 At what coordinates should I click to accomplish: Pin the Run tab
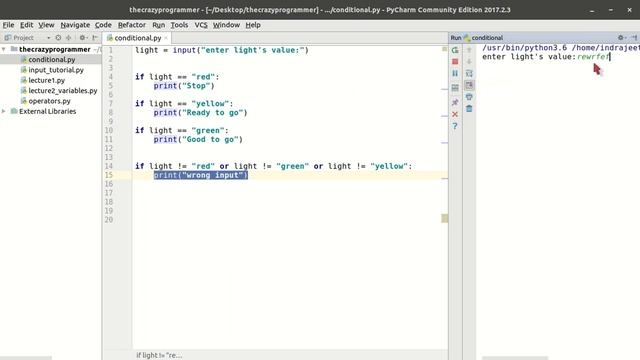coord(455,102)
